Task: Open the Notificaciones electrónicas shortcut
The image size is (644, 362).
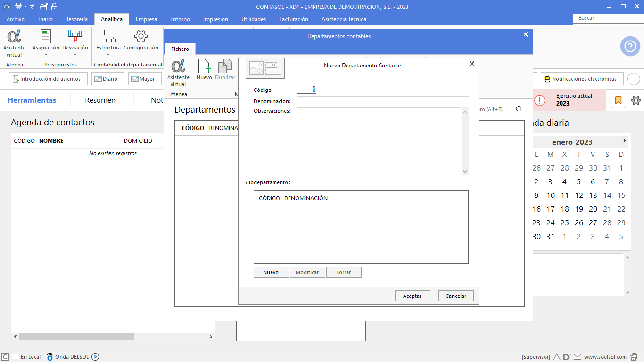Action: point(582,79)
